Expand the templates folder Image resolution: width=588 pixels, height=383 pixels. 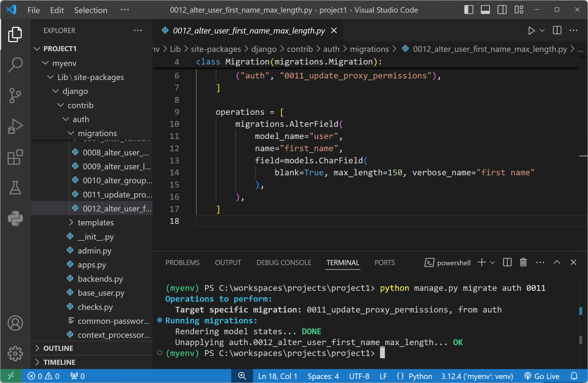pos(96,223)
